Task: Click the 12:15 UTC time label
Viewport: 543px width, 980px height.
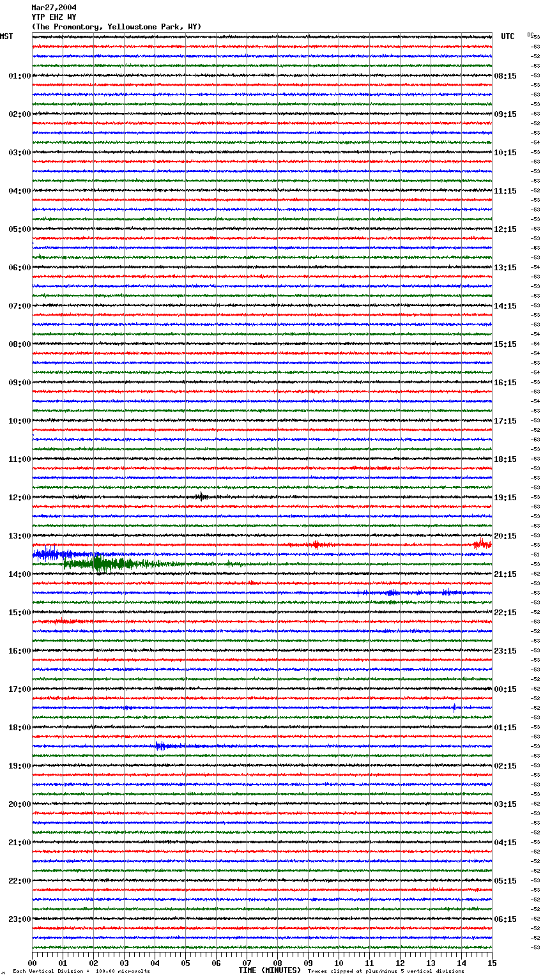Action: (505, 229)
